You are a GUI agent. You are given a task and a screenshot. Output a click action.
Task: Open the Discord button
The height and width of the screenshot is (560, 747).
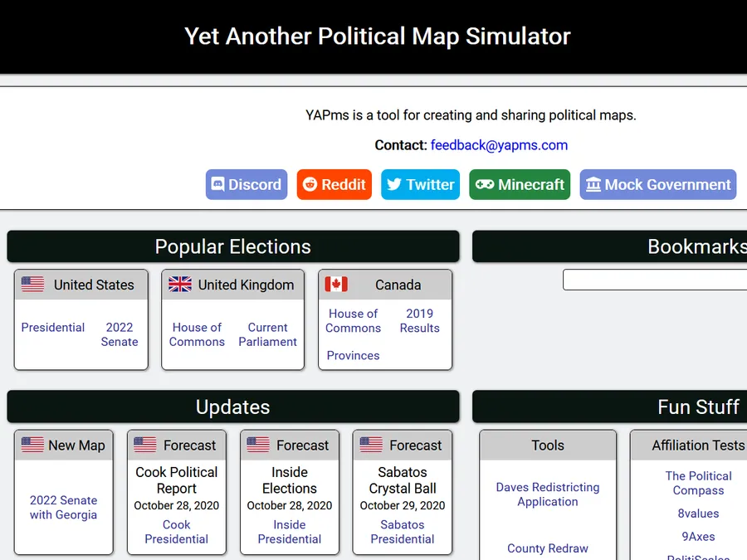click(x=247, y=184)
